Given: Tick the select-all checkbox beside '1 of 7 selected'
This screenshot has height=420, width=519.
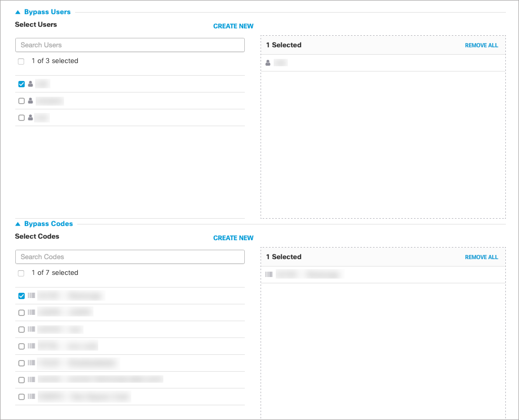Looking at the screenshot, I should pyautogui.click(x=21, y=273).
